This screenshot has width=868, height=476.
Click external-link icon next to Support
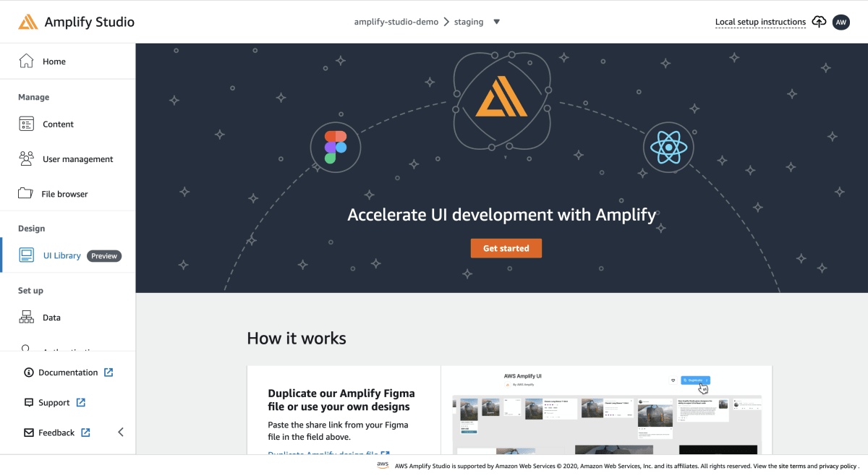pyautogui.click(x=81, y=403)
